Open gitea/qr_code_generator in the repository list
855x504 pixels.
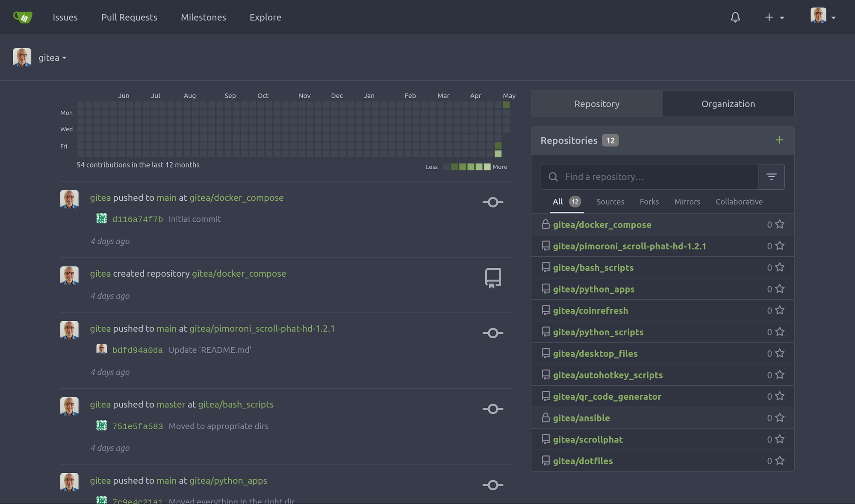607,397
